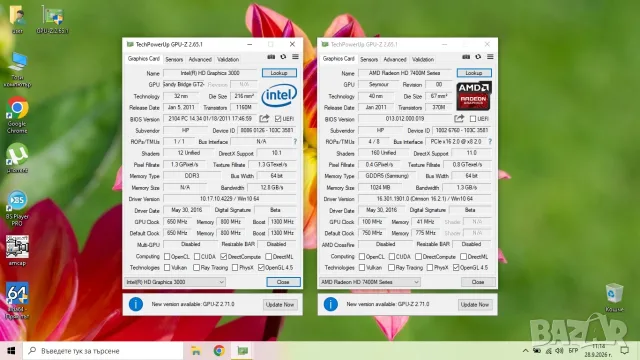Open the Recycle Bin desktop icon
The height and width of the screenshot is (360, 640).
(614, 298)
